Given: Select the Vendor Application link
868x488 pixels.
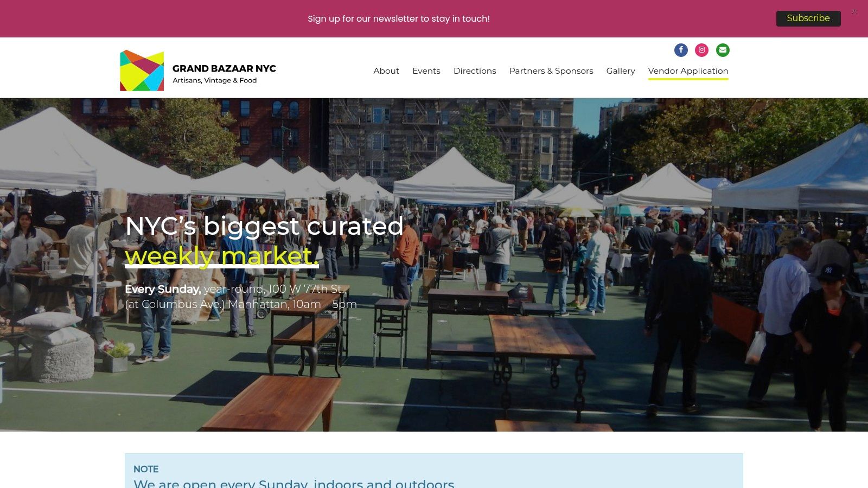Looking at the screenshot, I should click(x=688, y=71).
